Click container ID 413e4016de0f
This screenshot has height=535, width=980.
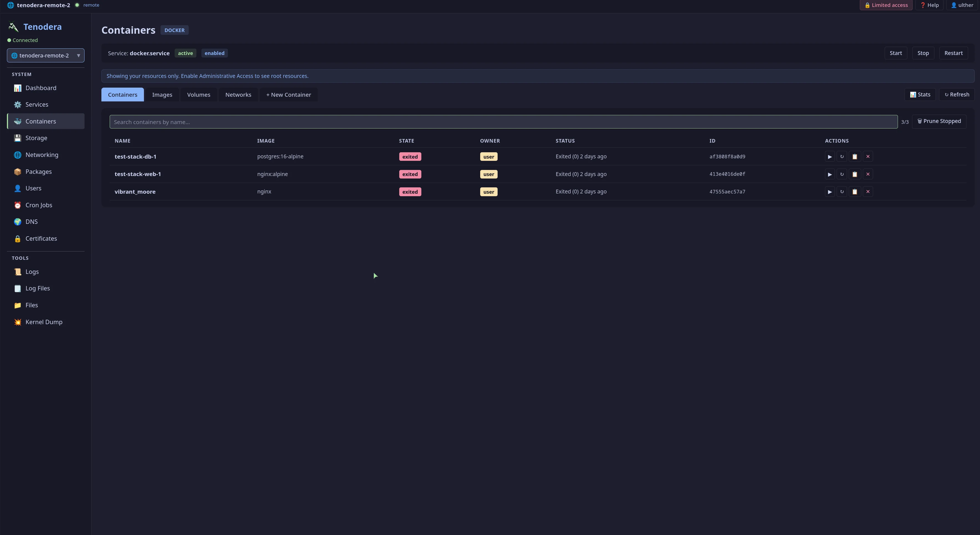pyautogui.click(x=727, y=174)
